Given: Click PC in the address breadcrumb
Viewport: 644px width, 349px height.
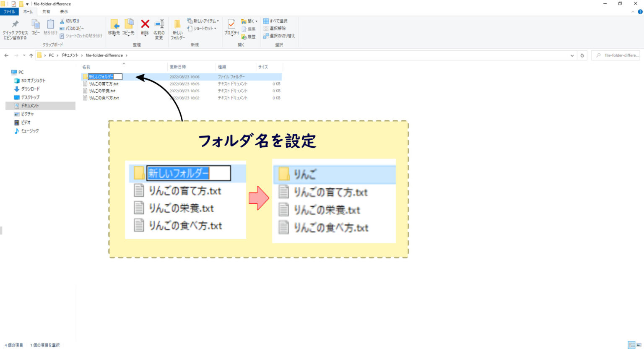Looking at the screenshot, I should [x=51, y=55].
